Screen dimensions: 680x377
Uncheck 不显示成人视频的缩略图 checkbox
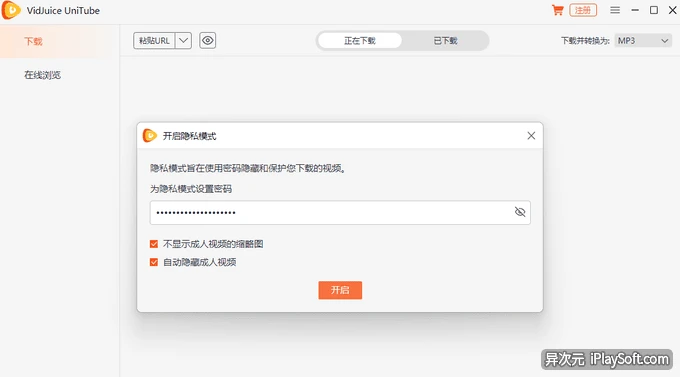154,244
